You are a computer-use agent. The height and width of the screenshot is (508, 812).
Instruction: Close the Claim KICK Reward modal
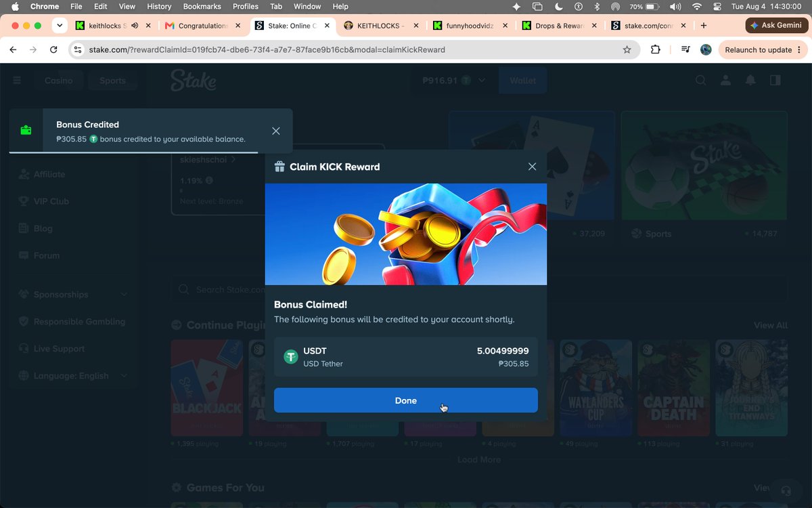pos(532,167)
